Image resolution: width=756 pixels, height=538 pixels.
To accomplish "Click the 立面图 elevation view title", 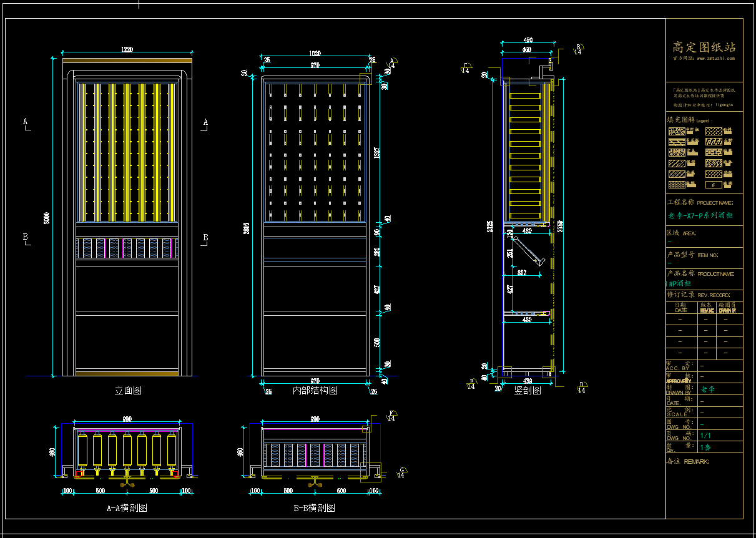I will 128,391.
